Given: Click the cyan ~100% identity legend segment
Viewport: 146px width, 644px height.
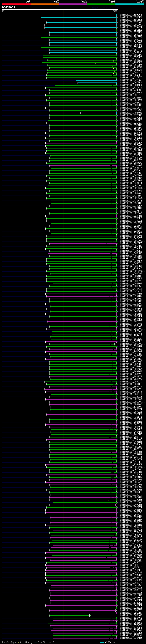Looking at the screenshot, I should point(130,4).
